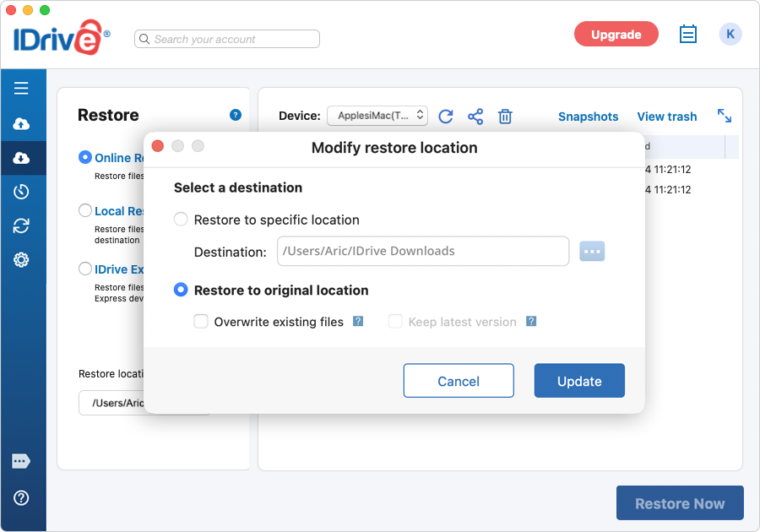
Task: Click the expand view arrows icon
Action: click(x=725, y=116)
